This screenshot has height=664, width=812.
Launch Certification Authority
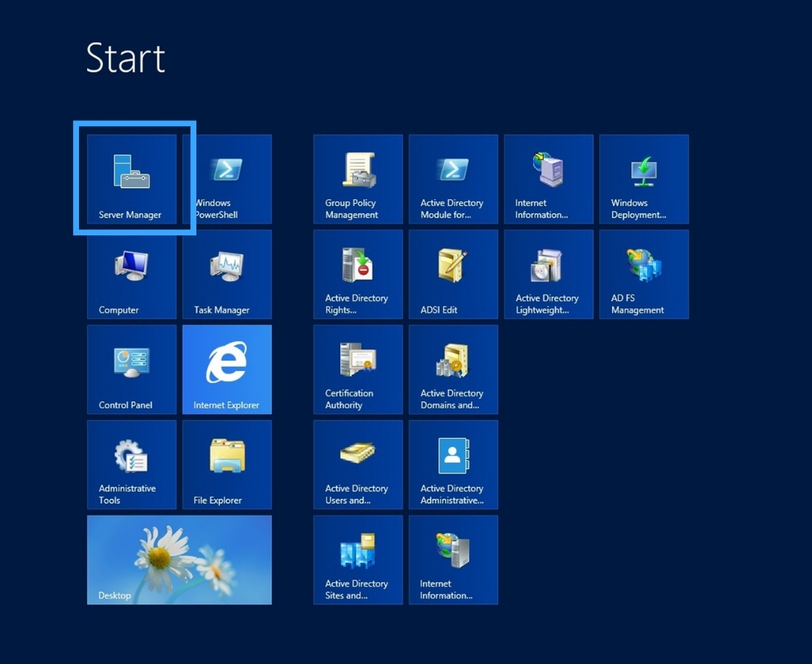point(357,369)
